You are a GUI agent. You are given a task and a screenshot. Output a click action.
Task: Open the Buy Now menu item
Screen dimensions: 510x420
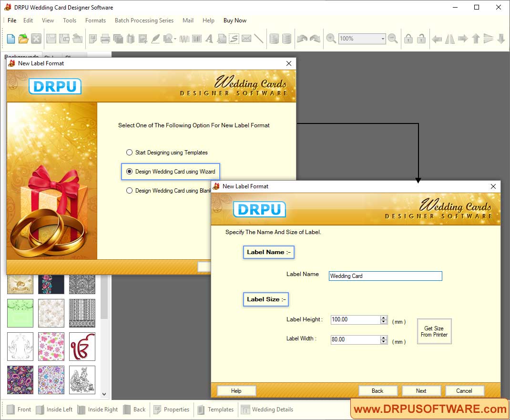(x=235, y=20)
